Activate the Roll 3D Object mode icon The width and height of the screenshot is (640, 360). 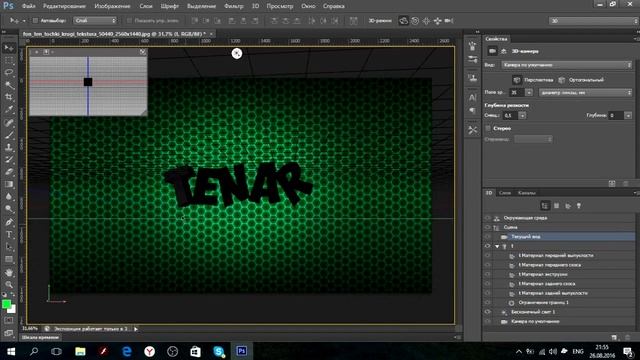(x=415, y=21)
